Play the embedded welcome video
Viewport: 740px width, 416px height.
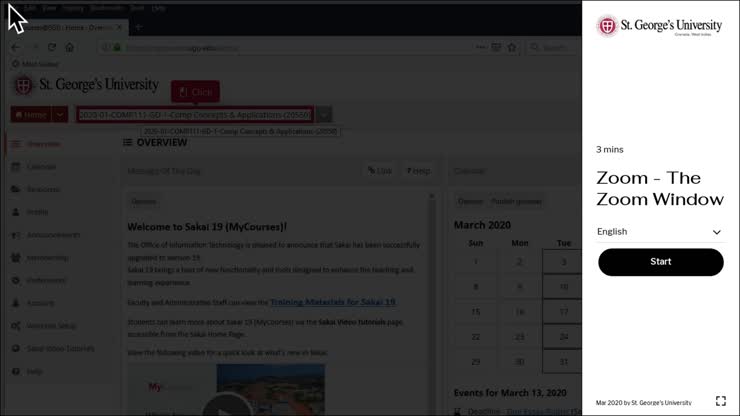pos(227,406)
